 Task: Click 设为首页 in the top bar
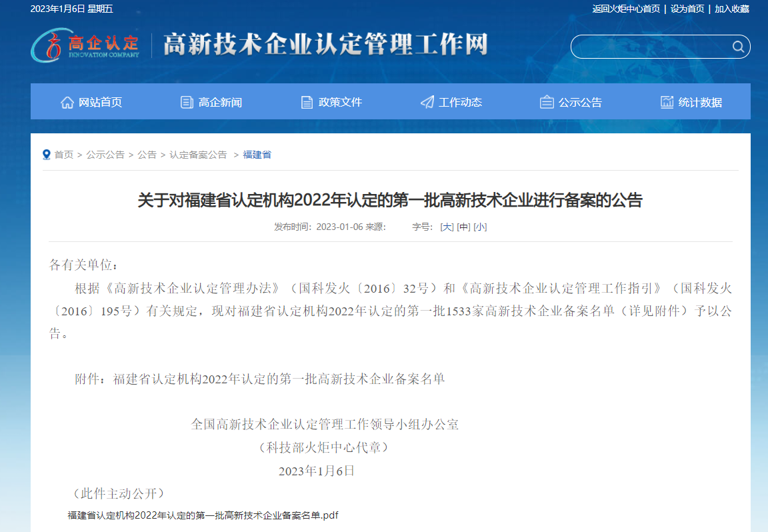coord(687,9)
